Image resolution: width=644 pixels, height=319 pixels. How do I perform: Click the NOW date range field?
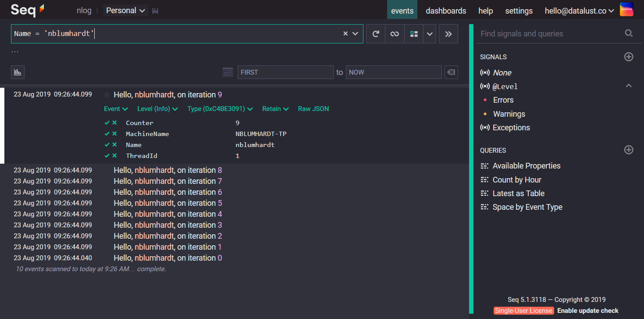(x=394, y=72)
